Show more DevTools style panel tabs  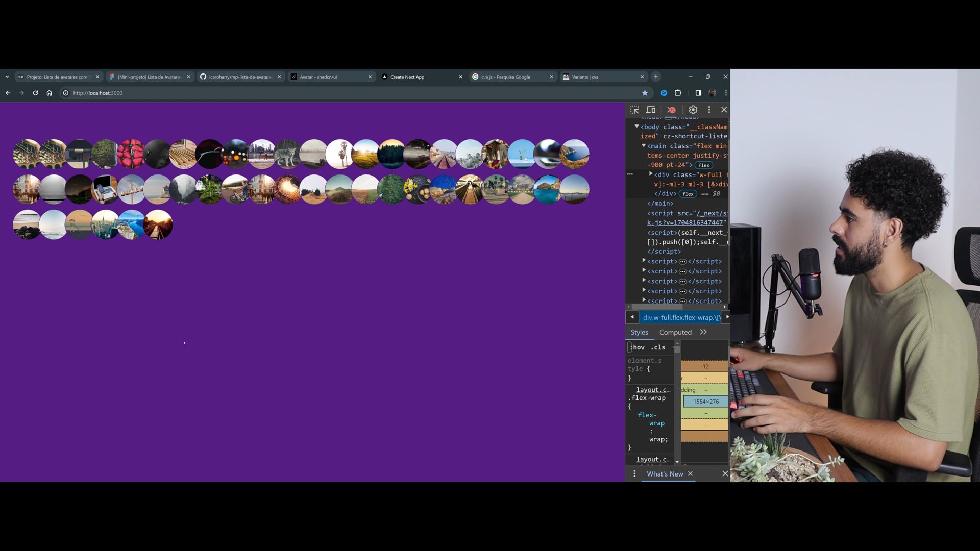[703, 332]
